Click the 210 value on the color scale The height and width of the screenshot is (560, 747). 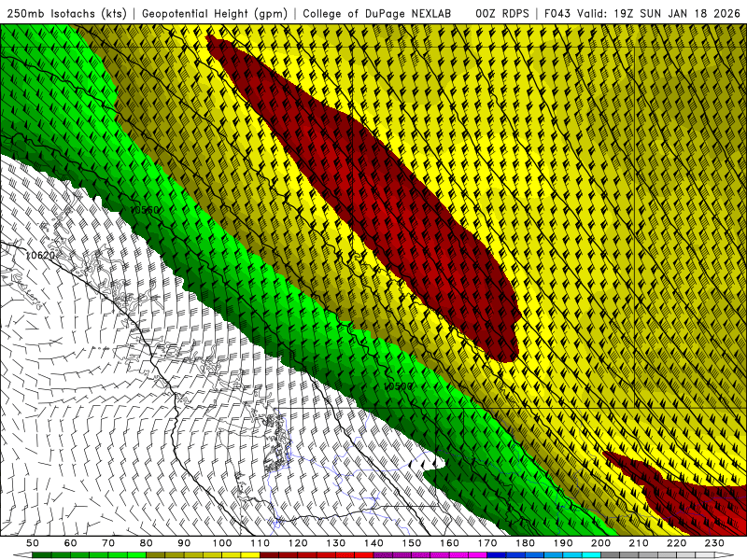639,543
